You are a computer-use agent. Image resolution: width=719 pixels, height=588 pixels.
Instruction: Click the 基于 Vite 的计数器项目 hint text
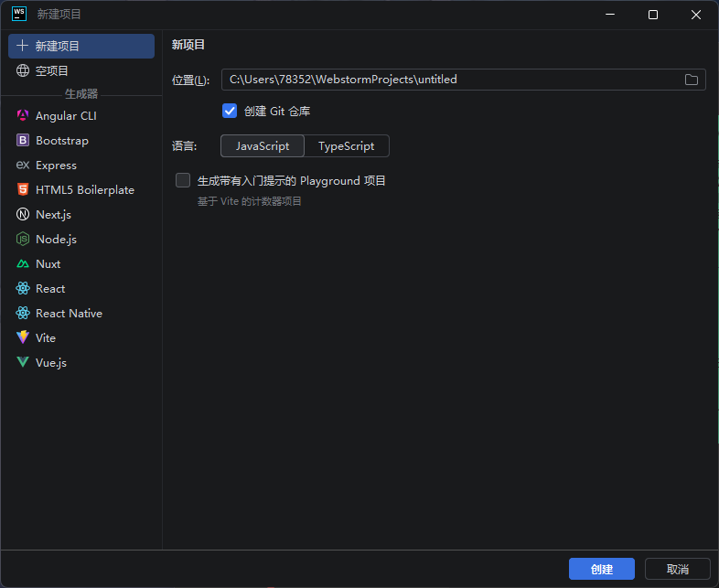click(249, 201)
